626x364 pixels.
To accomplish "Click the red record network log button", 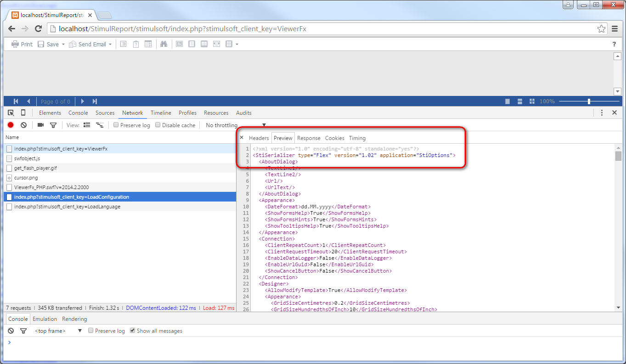I will tap(11, 125).
